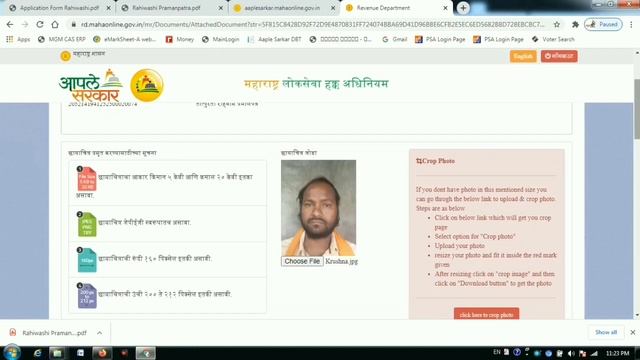Open the MainLogin bookmark
Screen dimensions: 640x360
[220, 39]
